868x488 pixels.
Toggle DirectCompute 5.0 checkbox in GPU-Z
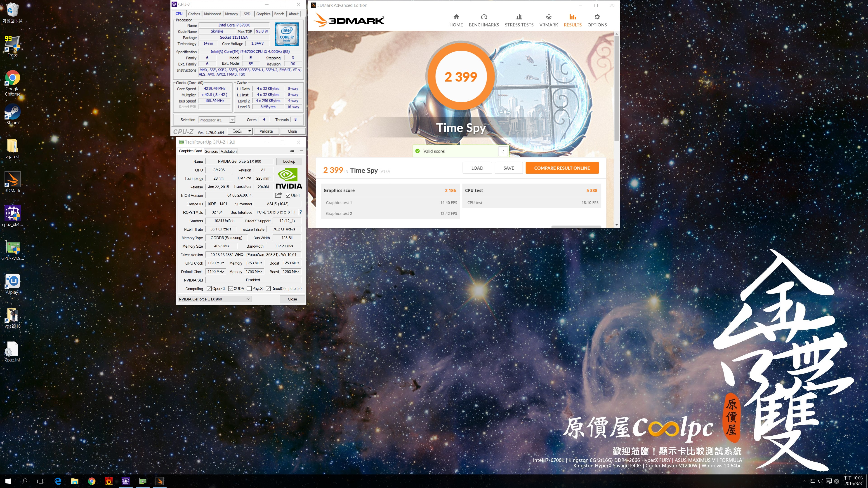click(x=268, y=289)
